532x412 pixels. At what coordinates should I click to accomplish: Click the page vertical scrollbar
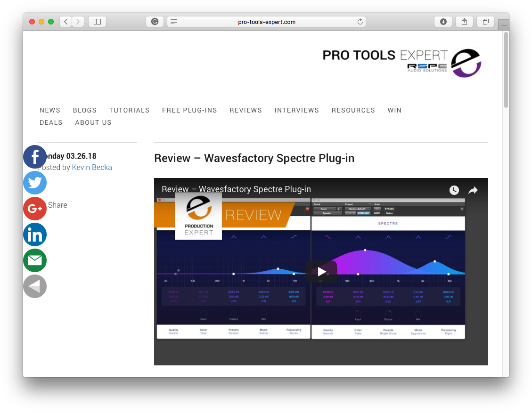coord(506,70)
